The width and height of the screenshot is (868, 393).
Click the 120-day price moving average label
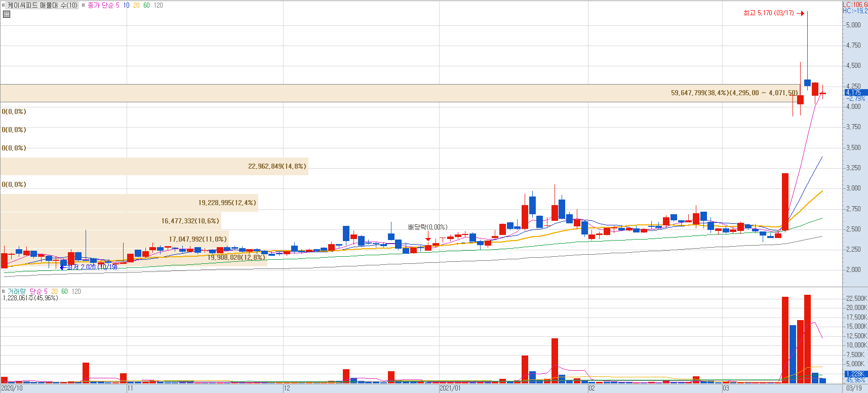click(159, 5)
